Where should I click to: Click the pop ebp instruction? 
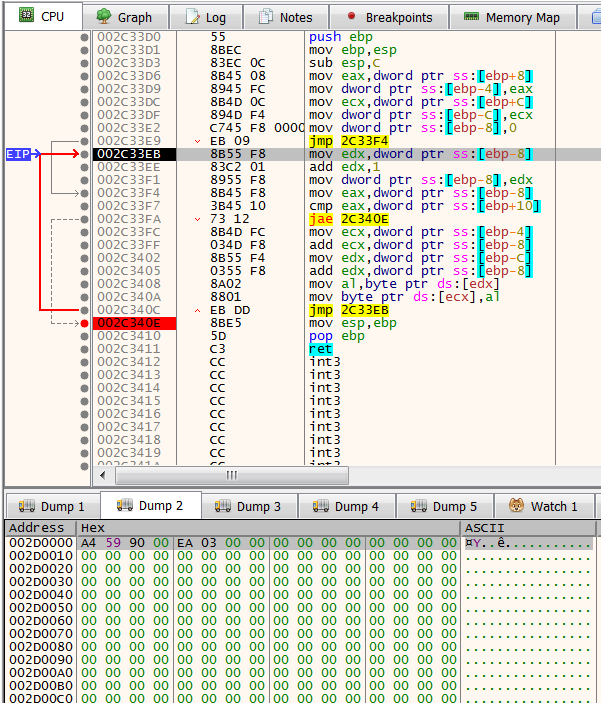pos(337,336)
